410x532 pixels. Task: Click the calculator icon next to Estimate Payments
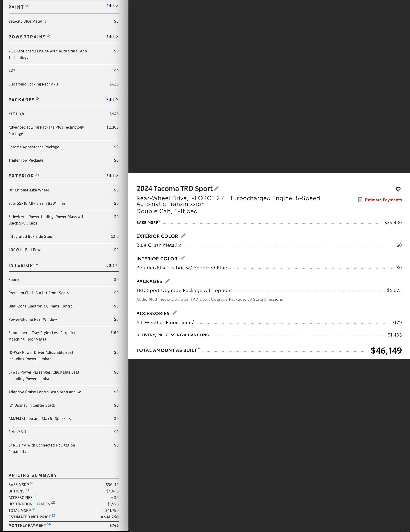coord(360,200)
